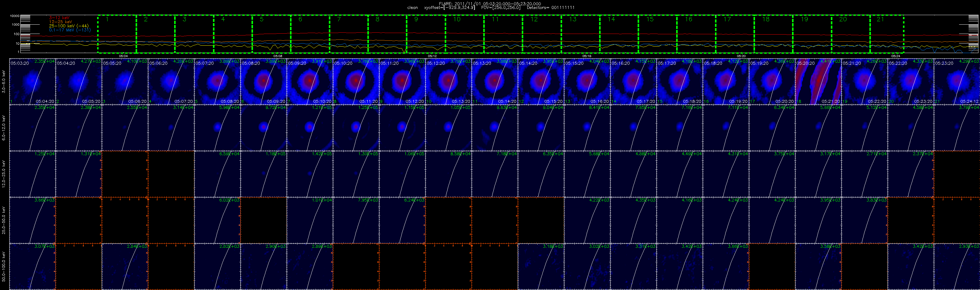Open the 3–6 keV image for interval 11

[495, 81]
